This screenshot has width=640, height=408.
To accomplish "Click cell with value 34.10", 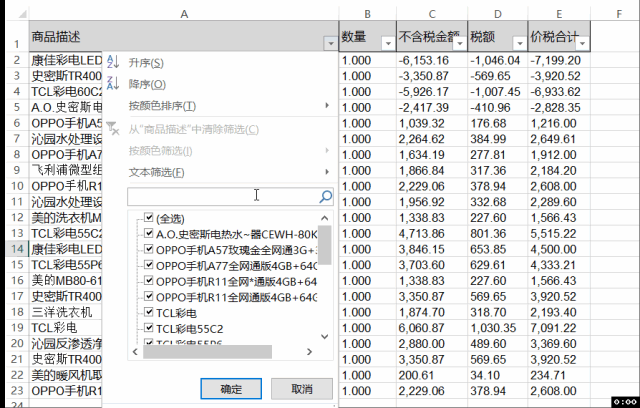I will pos(498,375).
